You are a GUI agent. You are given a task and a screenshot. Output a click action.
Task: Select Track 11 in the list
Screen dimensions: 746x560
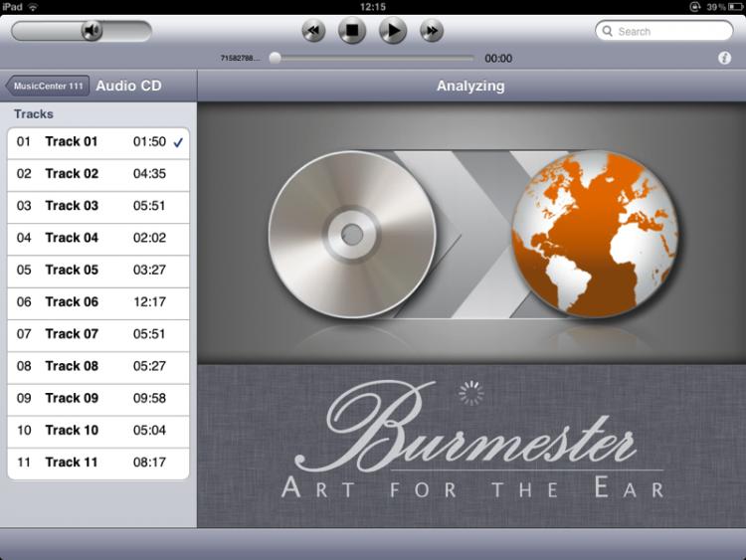click(x=98, y=463)
